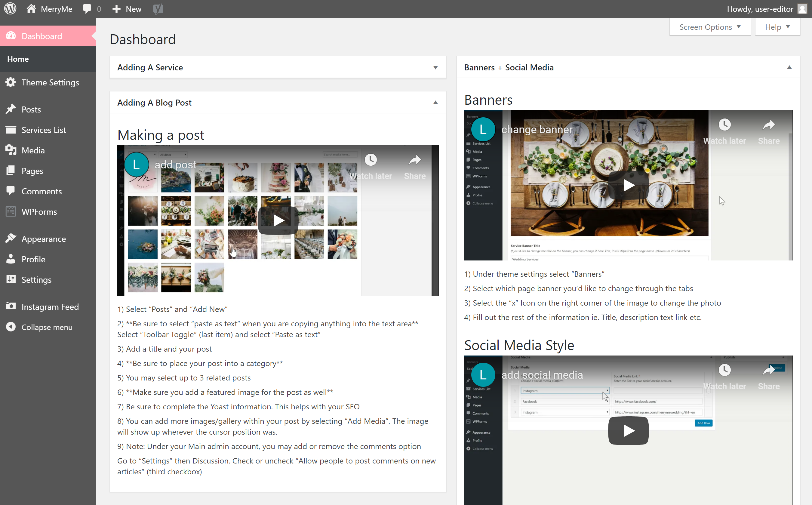Click the Adding A Service heading
This screenshot has width=812, height=505.
pyautogui.click(x=150, y=67)
